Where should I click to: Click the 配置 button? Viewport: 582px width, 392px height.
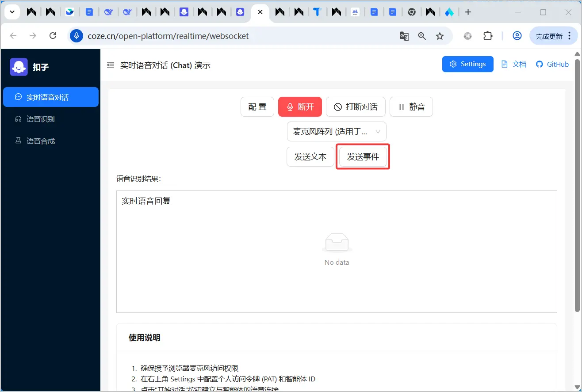point(257,107)
